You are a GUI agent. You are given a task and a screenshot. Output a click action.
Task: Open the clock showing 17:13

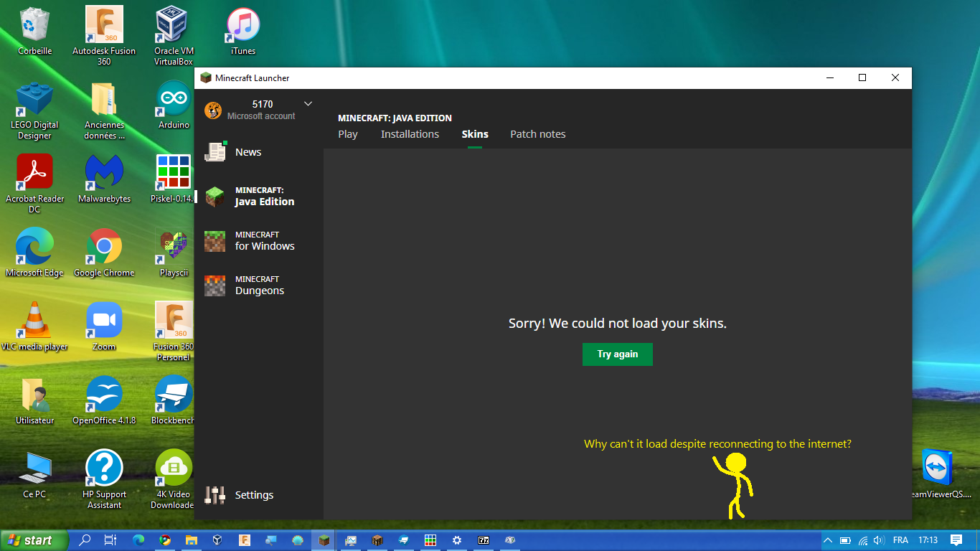tap(928, 540)
